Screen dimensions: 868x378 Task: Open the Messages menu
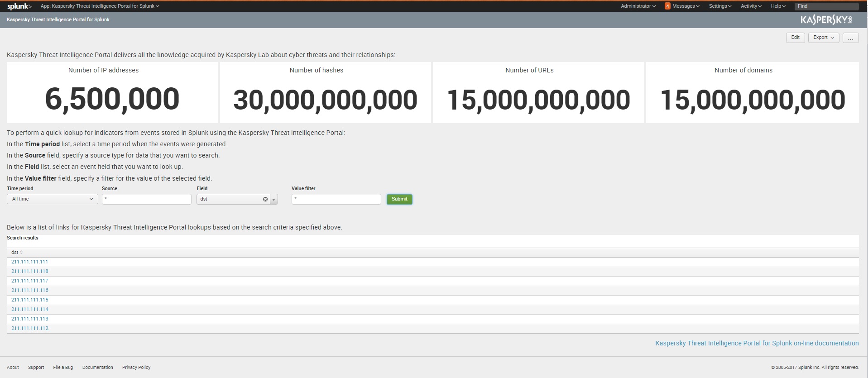(686, 6)
